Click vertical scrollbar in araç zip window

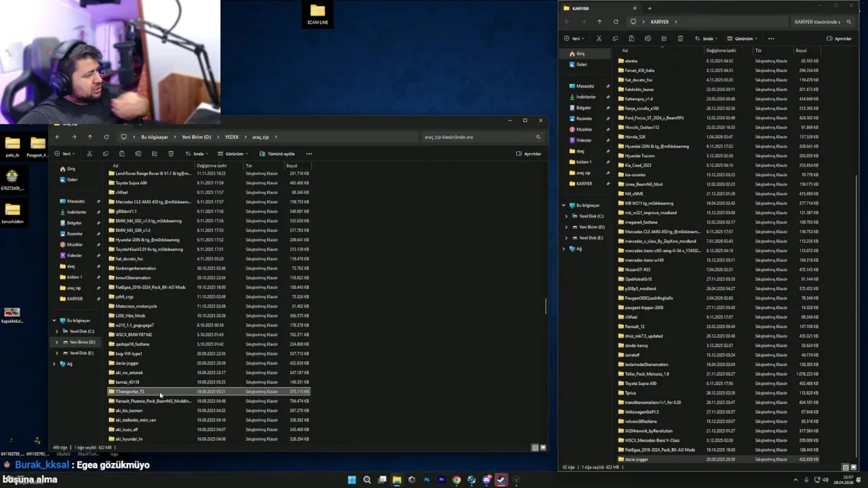coord(545,306)
